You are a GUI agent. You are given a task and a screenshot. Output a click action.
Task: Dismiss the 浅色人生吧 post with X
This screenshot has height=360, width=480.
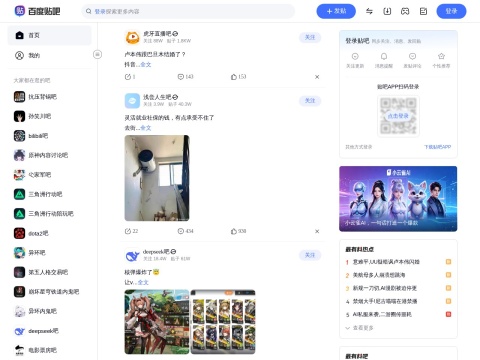click(x=317, y=231)
